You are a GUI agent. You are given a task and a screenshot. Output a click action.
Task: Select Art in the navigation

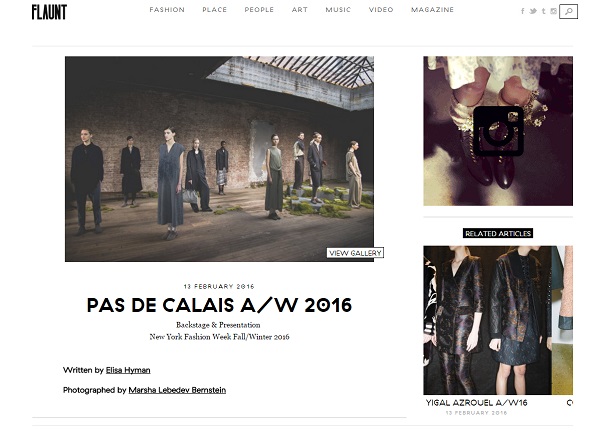click(300, 10)
